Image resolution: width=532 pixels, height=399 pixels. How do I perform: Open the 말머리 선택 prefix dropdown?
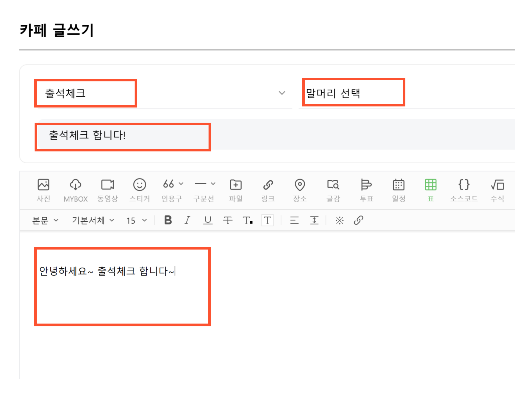click(407, 93)
